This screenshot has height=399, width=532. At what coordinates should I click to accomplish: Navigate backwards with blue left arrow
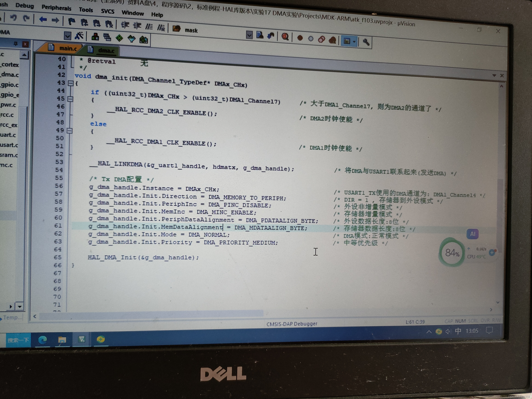tap(43, 19)
